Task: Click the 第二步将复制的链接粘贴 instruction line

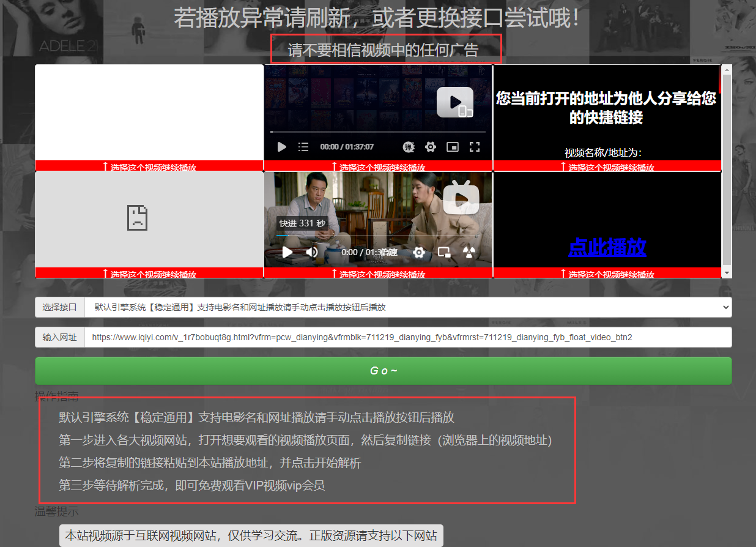Action: click(210, 463)
